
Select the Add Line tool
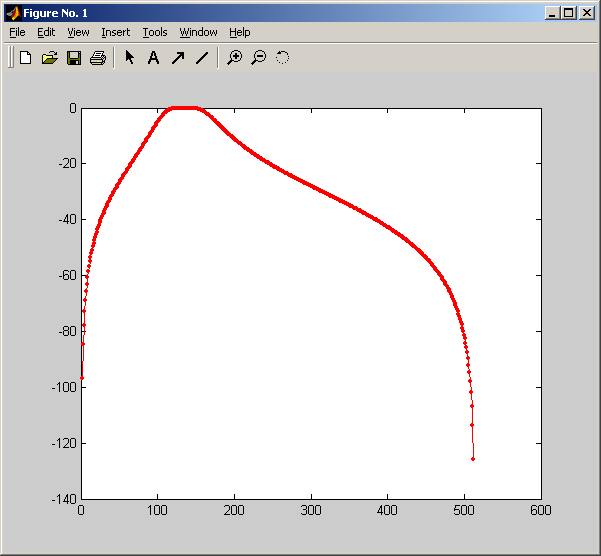[202, 58]
